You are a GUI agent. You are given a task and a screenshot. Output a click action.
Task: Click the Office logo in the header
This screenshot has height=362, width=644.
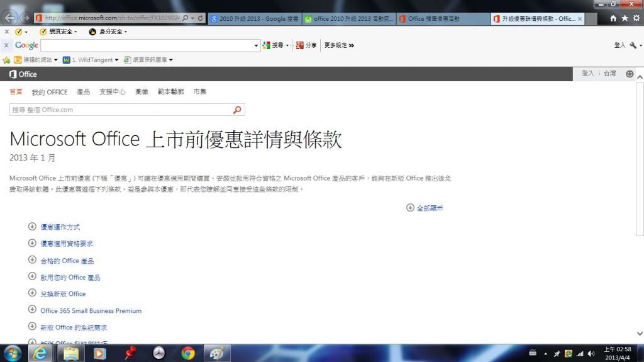(x=23, y=74)
